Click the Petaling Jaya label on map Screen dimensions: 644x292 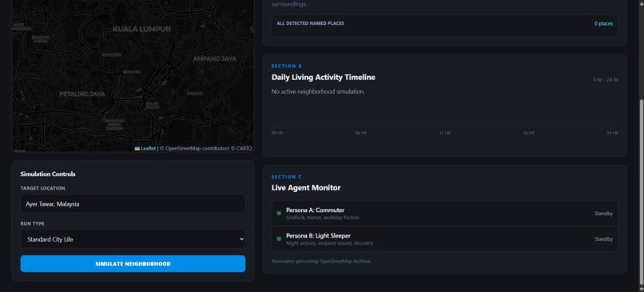point(82,94)
